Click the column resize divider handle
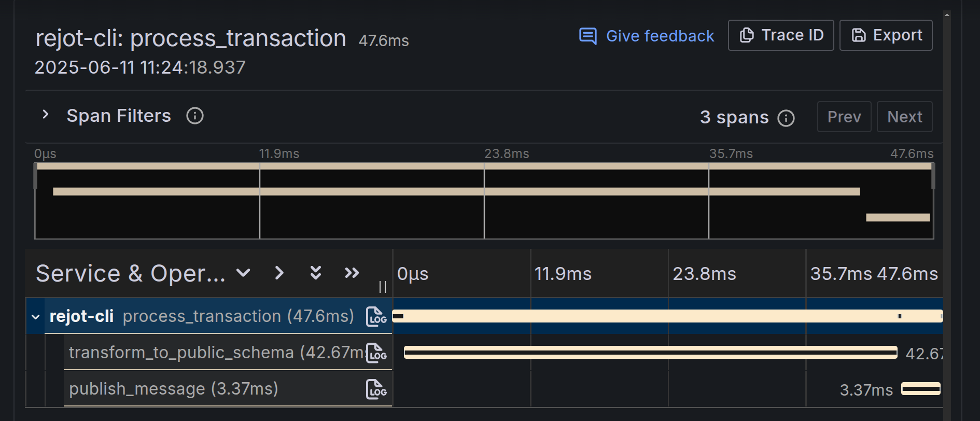 tap(383, 287)
